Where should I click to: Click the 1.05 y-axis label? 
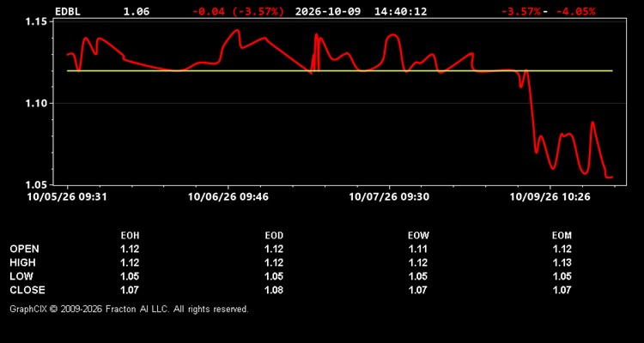[35, 184]
